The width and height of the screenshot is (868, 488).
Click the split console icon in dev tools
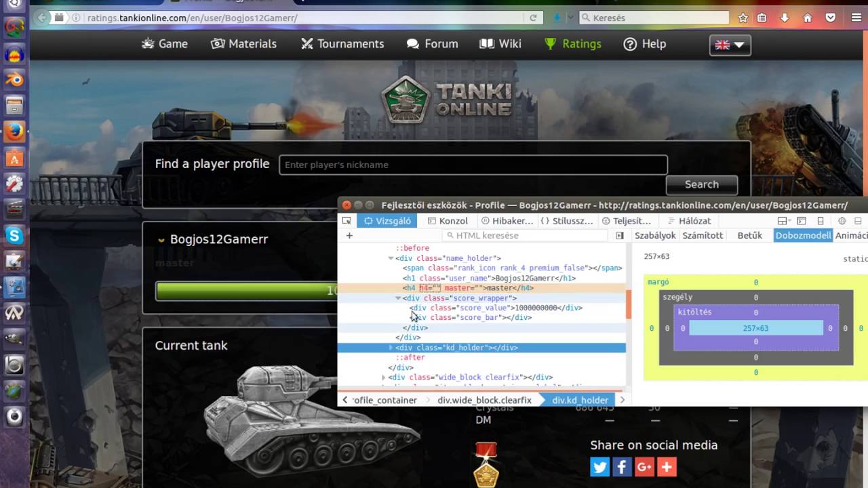pyautogui.click(x=802, y=221)
